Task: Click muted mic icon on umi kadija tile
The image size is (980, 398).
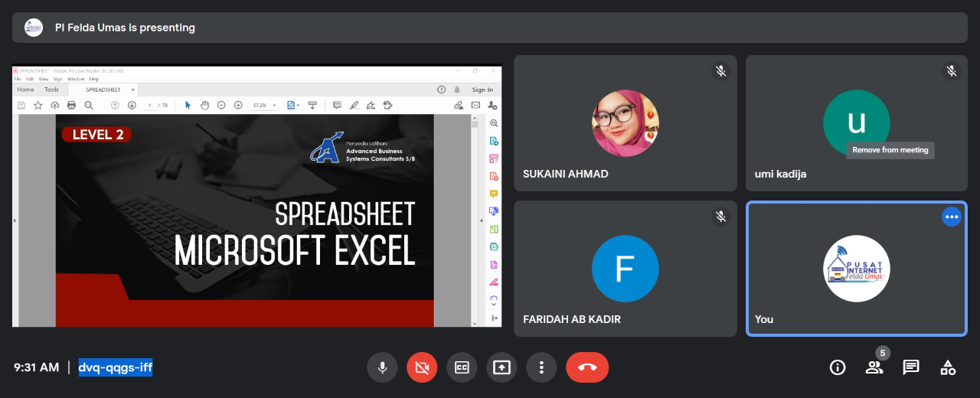Action: click(x=952, y=71)
